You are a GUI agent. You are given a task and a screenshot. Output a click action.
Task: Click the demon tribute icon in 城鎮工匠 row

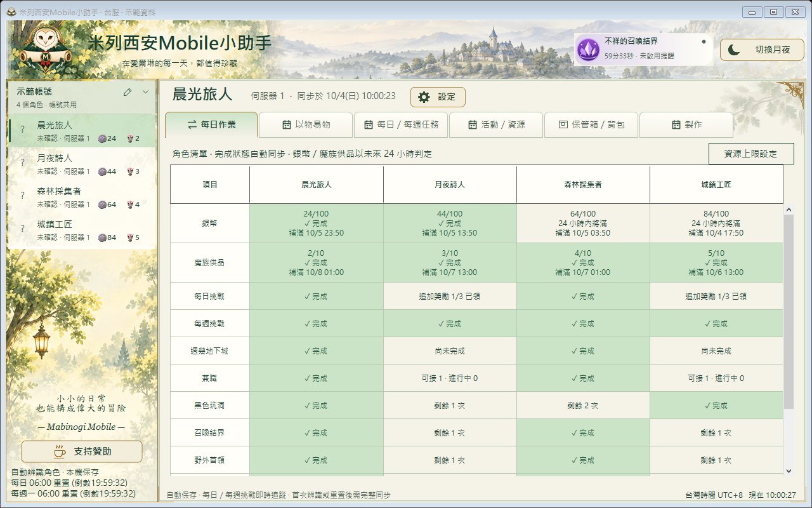click(x=129, y=237)
